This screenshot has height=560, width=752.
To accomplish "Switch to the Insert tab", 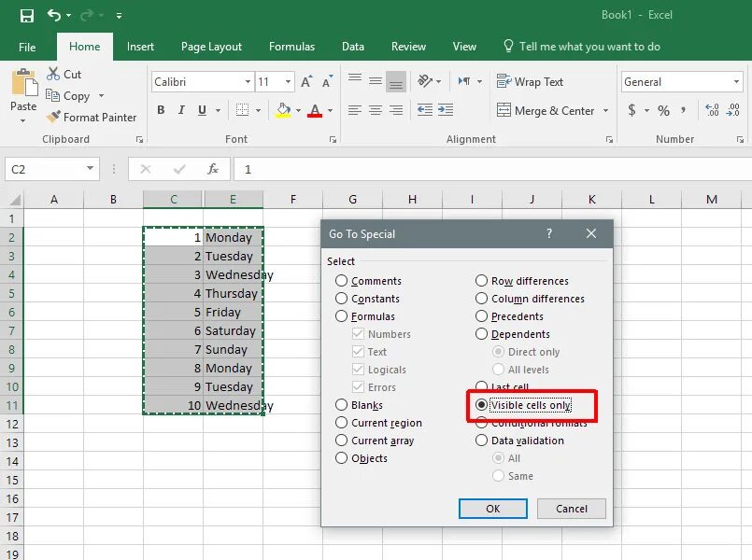I will [x=140, y=47].
